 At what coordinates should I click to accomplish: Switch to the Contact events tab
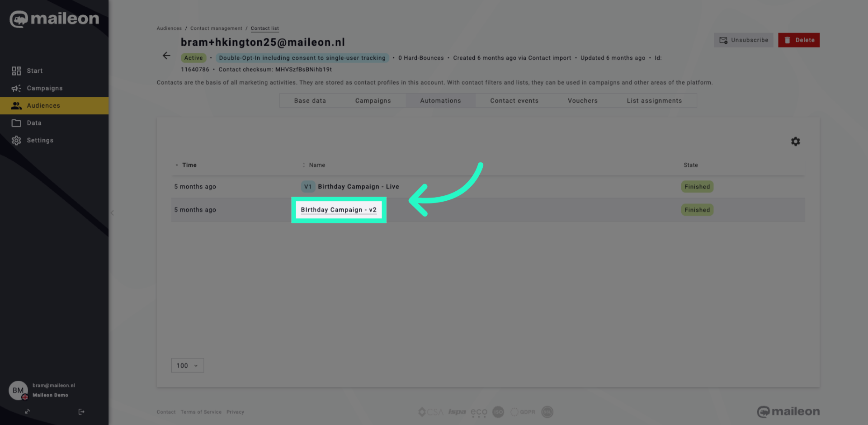(514, 100)
